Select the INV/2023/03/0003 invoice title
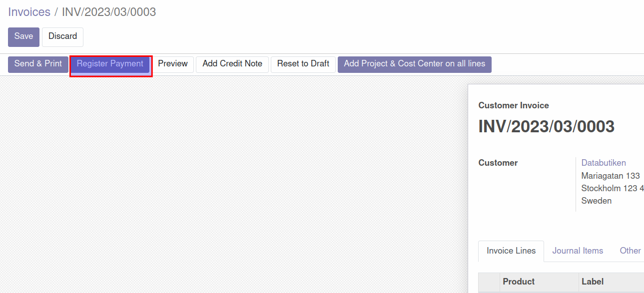644x293 pixels. click(547, 126)
